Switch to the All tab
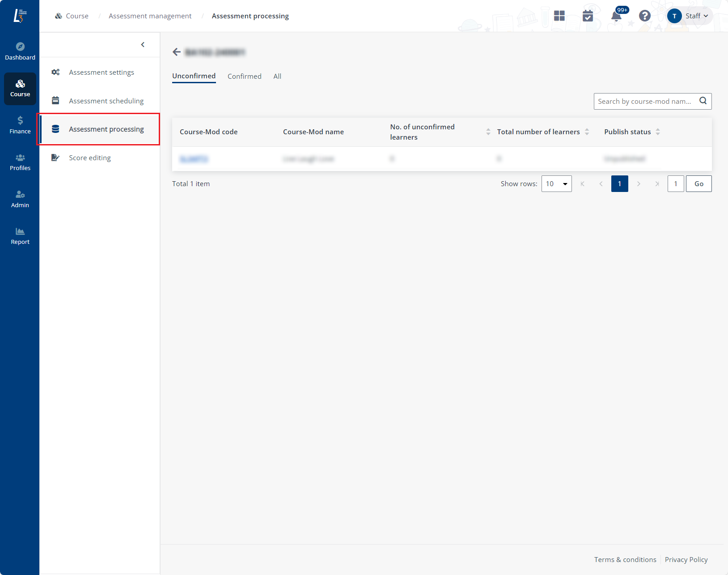The height and width of the screenshot is (575, 728). (277, 77)
